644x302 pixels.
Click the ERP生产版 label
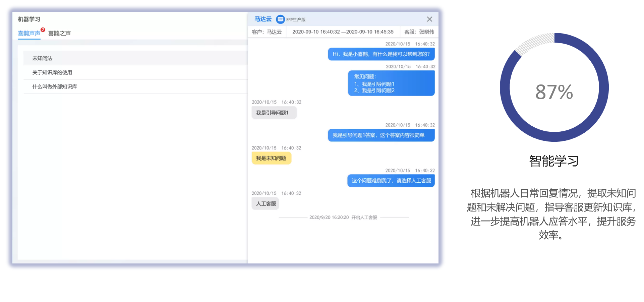(296, 20)
